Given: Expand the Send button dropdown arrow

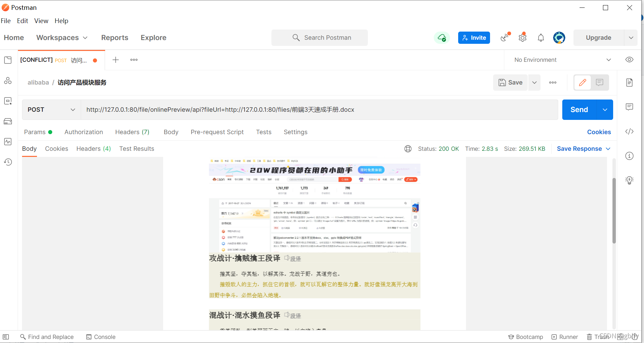Looking at the screenshot, I should 605,110.
